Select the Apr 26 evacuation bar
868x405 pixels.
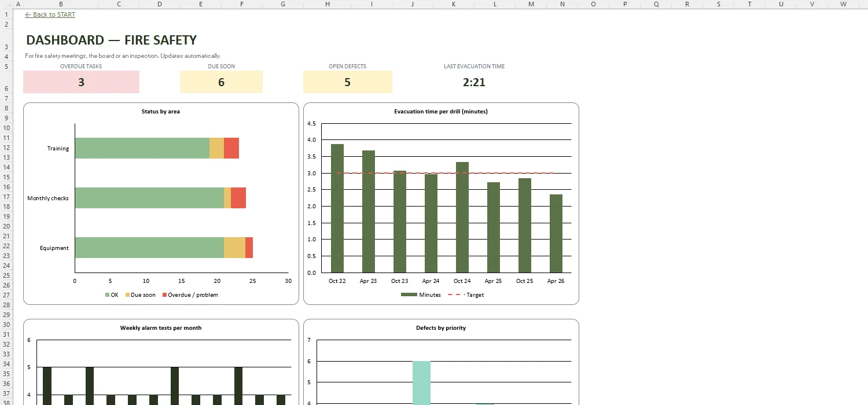coord(556,234)
